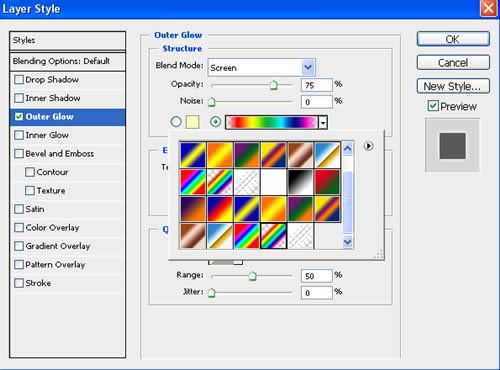Enable the Drop Shadow checkbox
Screen dimensions: 500x370
click(19, 80)
